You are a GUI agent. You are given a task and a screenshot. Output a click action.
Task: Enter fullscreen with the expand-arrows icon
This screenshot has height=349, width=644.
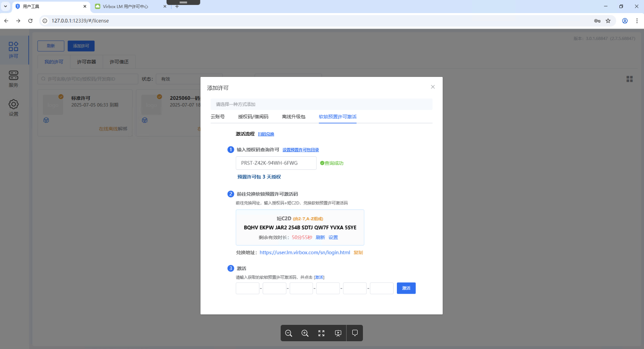coord(322,333)
